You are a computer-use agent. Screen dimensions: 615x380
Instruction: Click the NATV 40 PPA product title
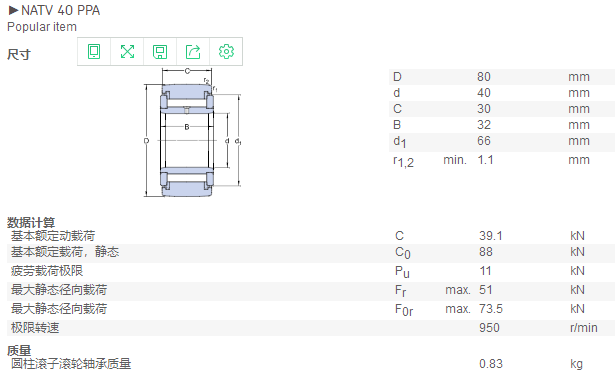[60, 10]
